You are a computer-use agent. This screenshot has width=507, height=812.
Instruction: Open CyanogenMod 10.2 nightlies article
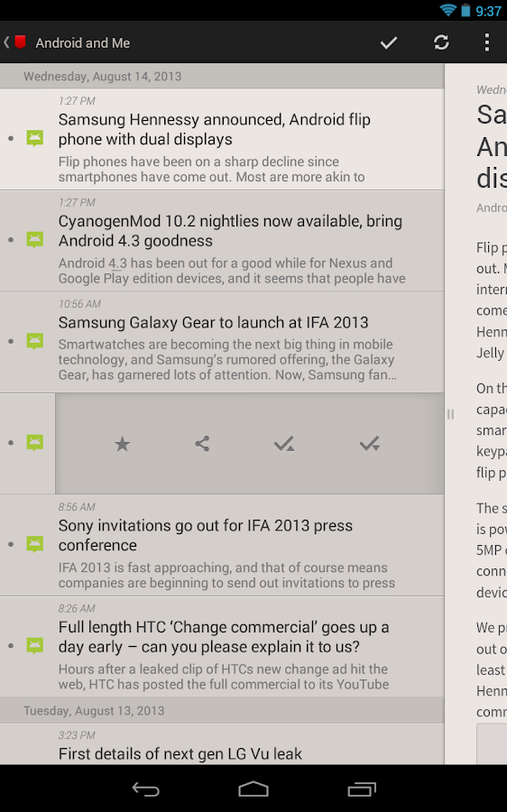pyautogui.click(x=222, y=240)
